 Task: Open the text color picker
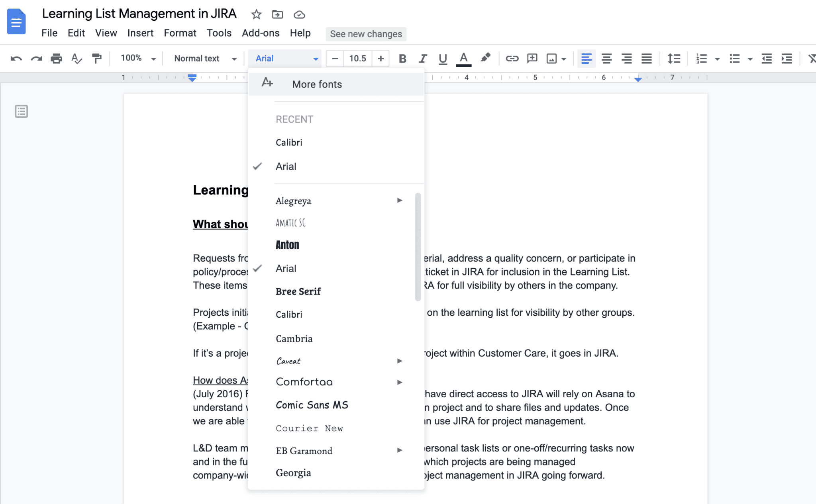pos(463,58)
